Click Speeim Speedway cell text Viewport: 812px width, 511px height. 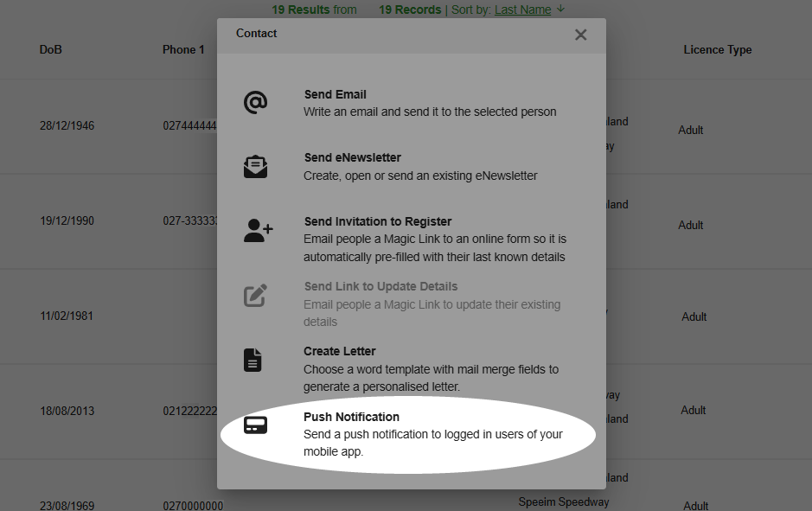point(564,501)
